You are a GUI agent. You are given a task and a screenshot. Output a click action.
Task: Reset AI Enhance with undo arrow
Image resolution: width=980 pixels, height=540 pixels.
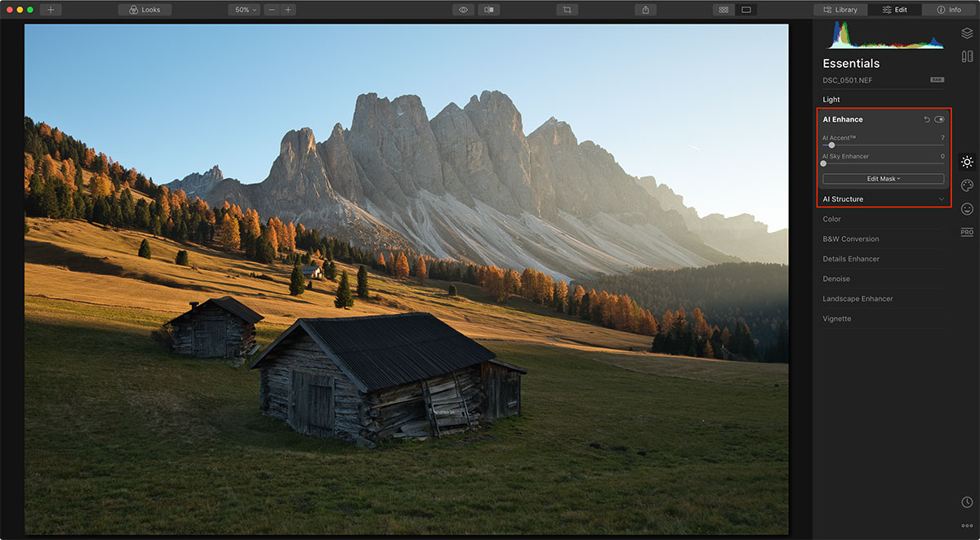click(927, 119)
